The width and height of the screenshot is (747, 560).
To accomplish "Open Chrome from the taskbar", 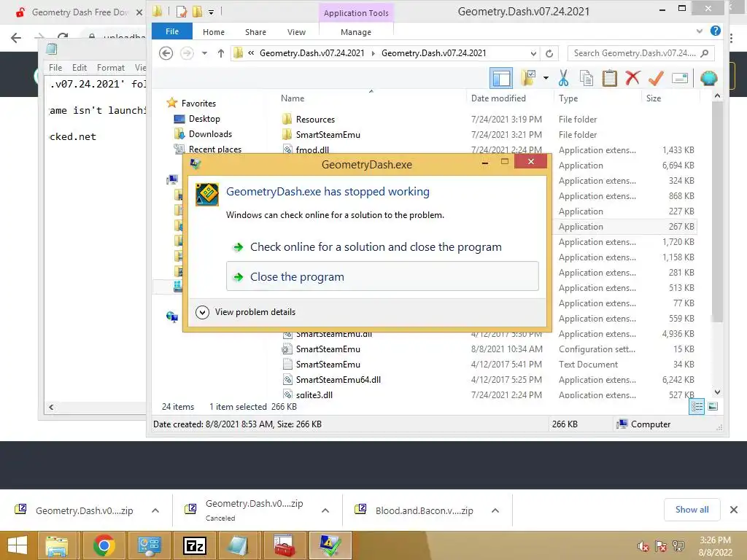I will point(104,545).
